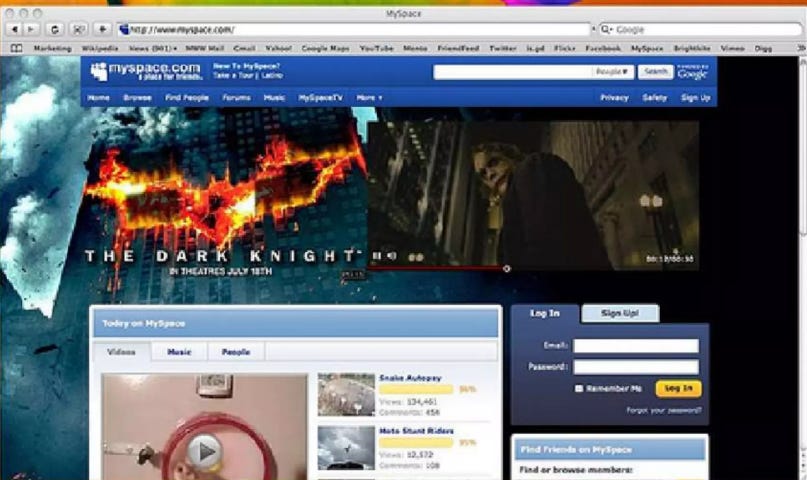
Task: Click the Search button next to People
Action: tap(656, 72)
